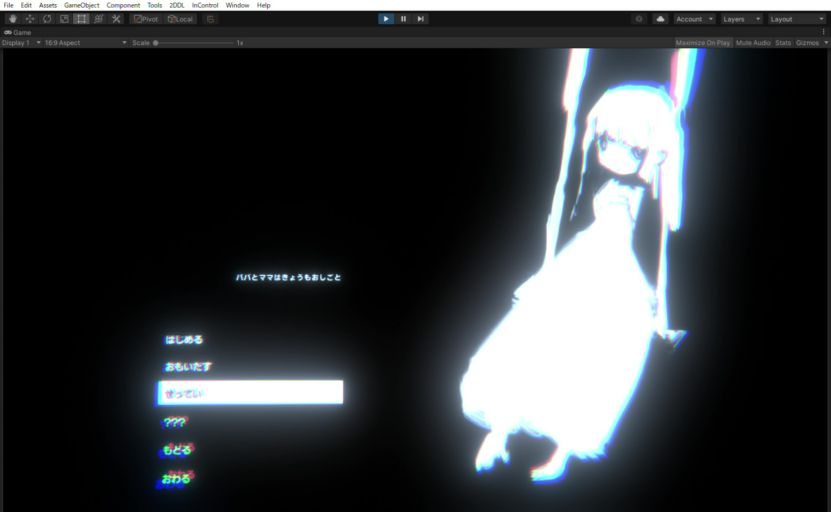Click the highlighted せってい option
831x512 pixels.
coord(250,393)
